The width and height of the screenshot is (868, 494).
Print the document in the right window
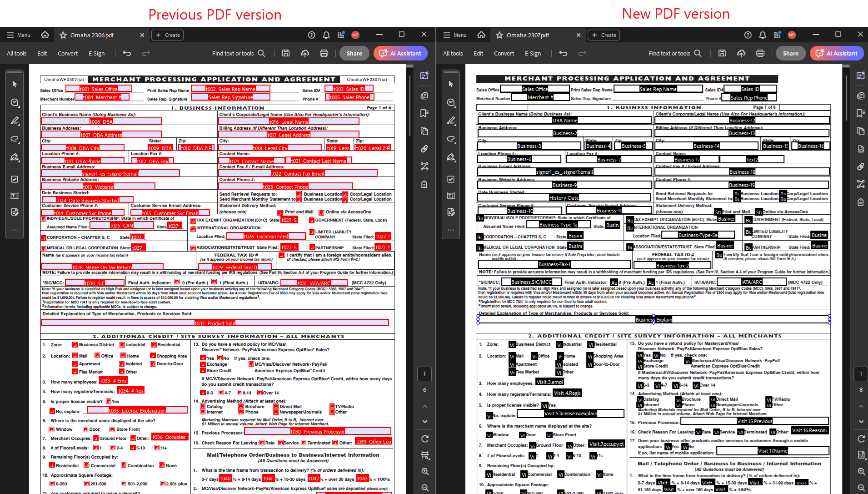click(760, 53)
